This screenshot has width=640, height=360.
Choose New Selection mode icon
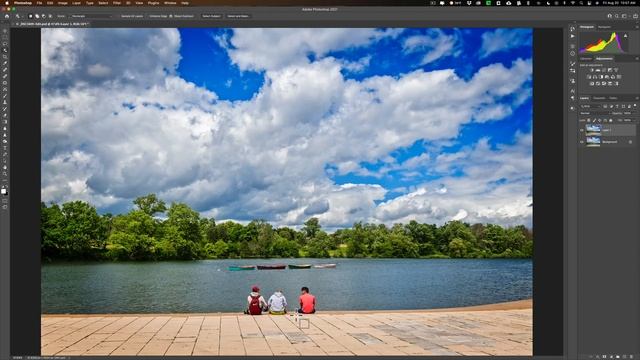point(30,16)
